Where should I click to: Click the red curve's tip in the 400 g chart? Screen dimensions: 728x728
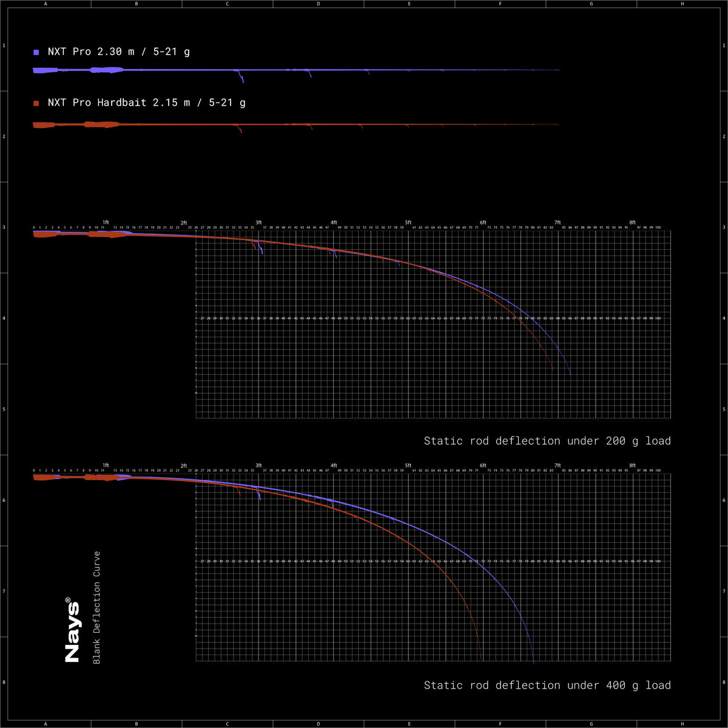(482, 658)
